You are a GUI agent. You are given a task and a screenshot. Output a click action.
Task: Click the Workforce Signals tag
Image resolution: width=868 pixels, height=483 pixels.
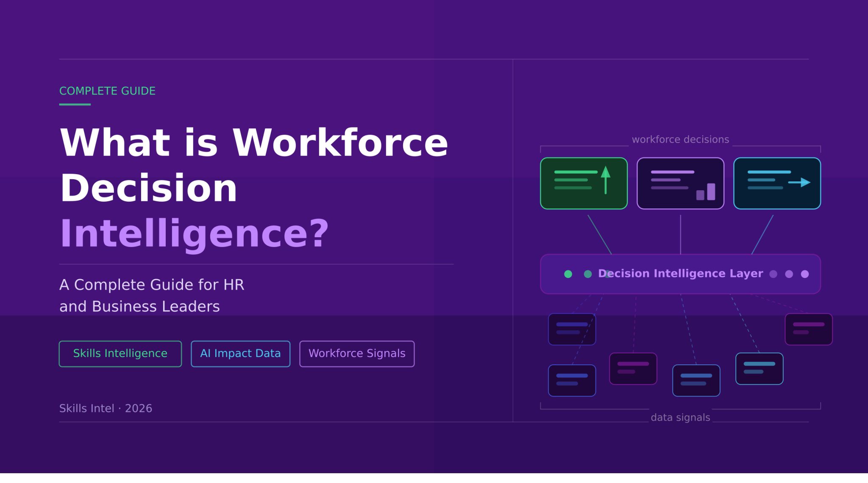357,354
